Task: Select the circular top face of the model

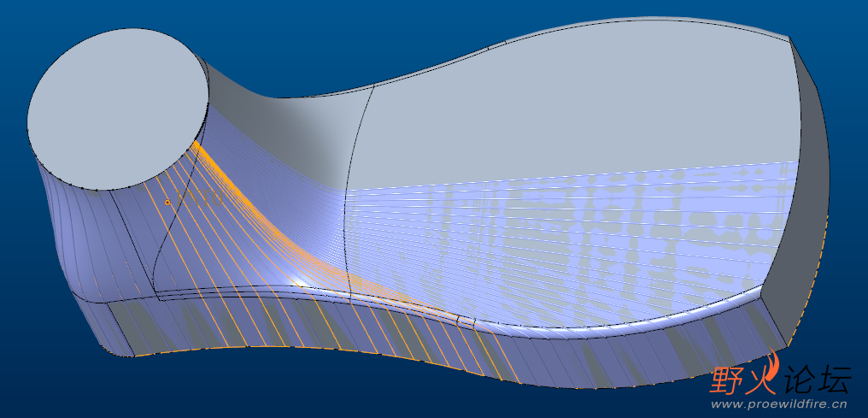Action: pyautogui.click(x=118, y=109)
